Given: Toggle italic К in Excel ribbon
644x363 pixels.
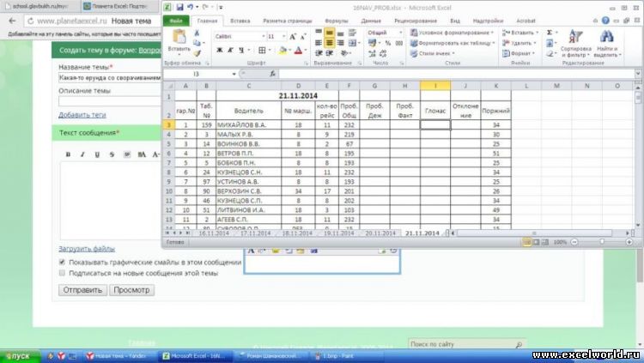Looking at the screenshot, I should 230,50.
